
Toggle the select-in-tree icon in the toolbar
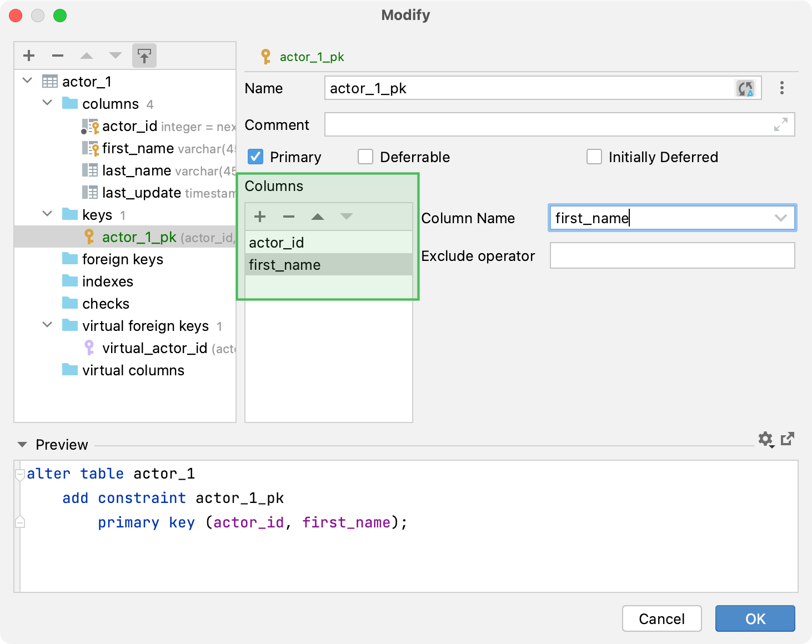tap(144, 55)
